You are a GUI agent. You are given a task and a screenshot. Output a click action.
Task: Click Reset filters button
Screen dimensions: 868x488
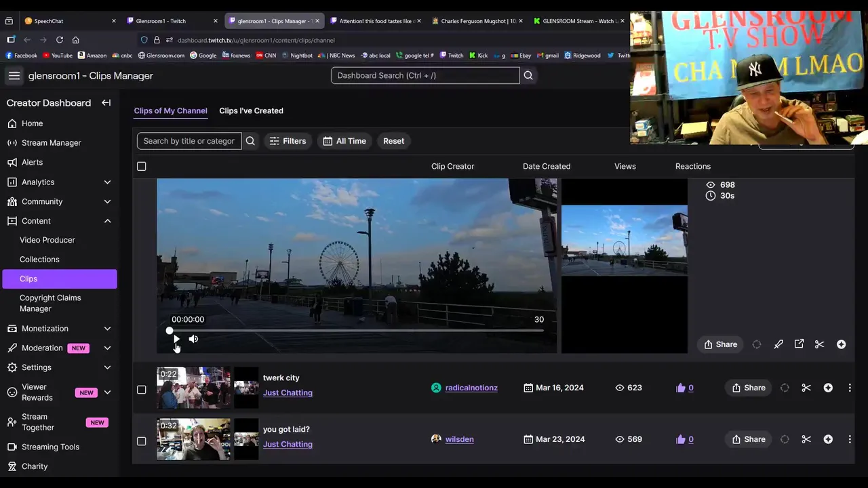(x=393, y=141)
